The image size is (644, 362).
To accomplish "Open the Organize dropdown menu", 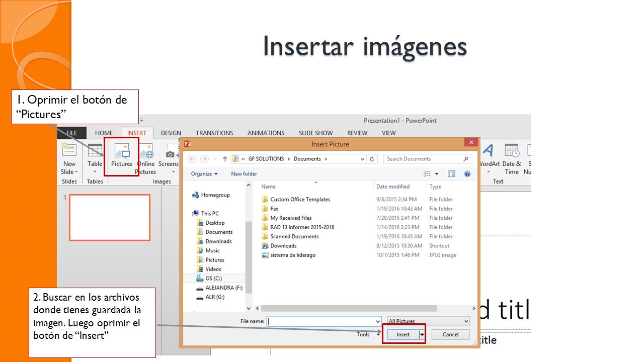I will click(x=204, y=174).
